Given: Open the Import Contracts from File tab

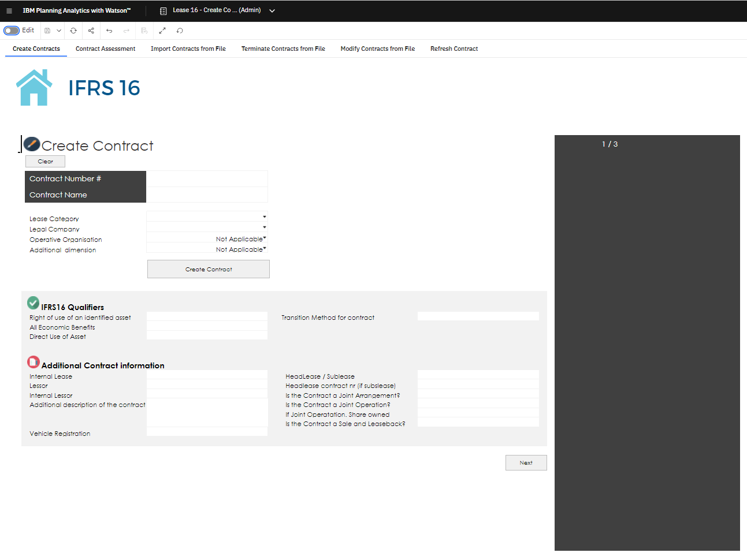Looking at the screenshot, I should (188, 49).
